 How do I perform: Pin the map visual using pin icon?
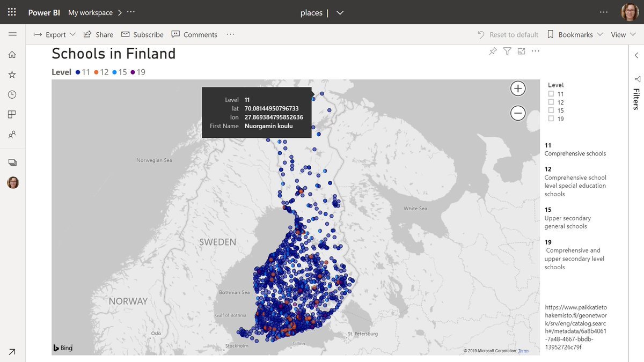point(493,51)
